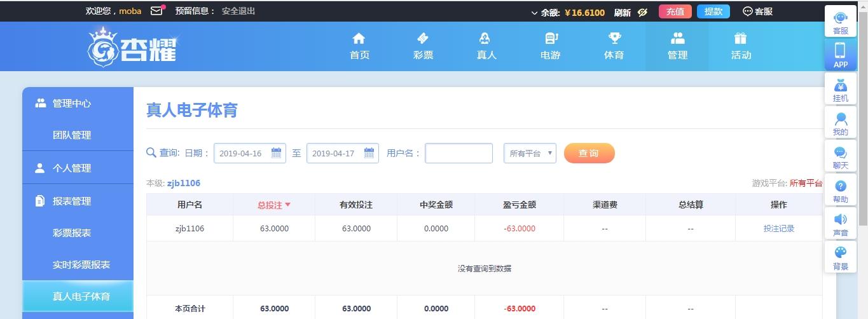Image resolution: width=868 pixels, height=319 pixels.
Task: Open the 帮助 help sidebar icon
Action: click(x=840, y=189)
